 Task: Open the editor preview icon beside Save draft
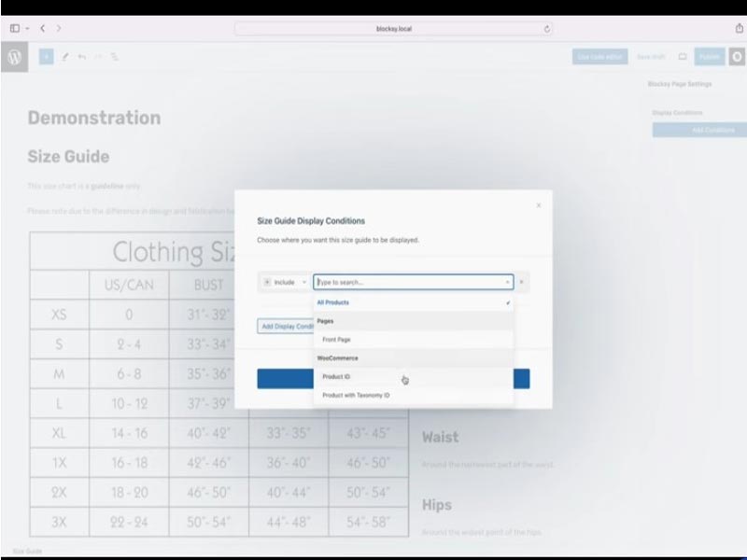click(682, 56)
